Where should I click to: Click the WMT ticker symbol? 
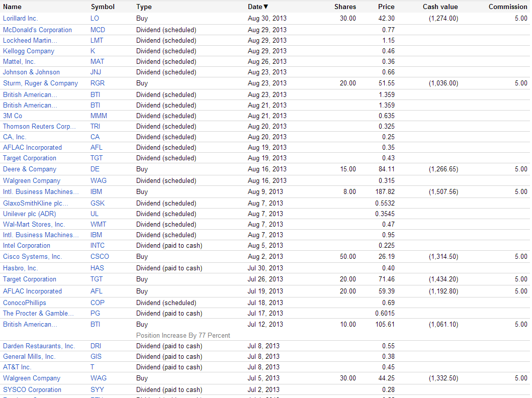pos(99,224)
